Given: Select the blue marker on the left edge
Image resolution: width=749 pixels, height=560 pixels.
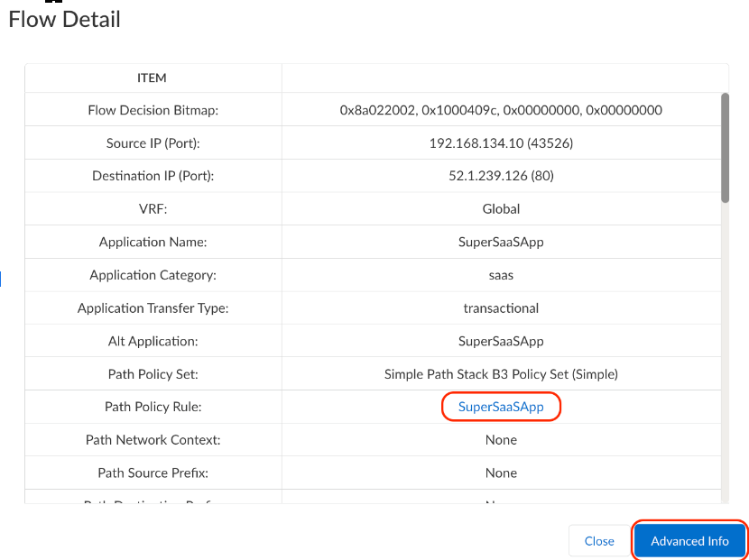Looking at the screenshot, I should coord(3,280).
